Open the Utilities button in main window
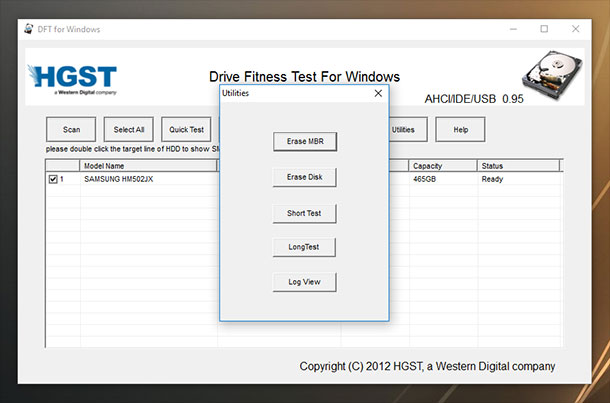The width and height of the screenshot is (610, 403). pos(408,130)
